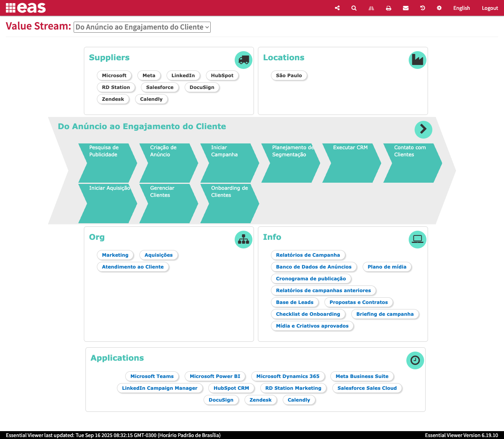Screen dimensions: 504x439
Task: Click the LinkedIn supplier tag
Action: tap(183, 76)
